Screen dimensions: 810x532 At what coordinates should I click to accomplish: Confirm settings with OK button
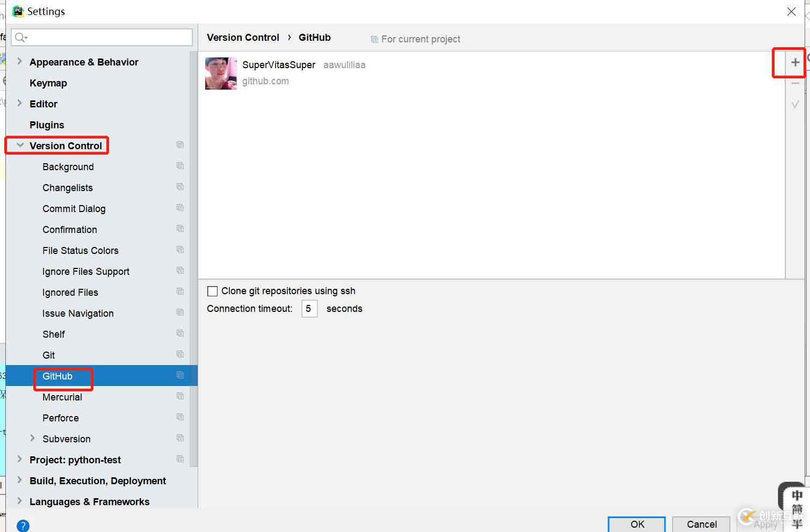(x=637, y=524)
